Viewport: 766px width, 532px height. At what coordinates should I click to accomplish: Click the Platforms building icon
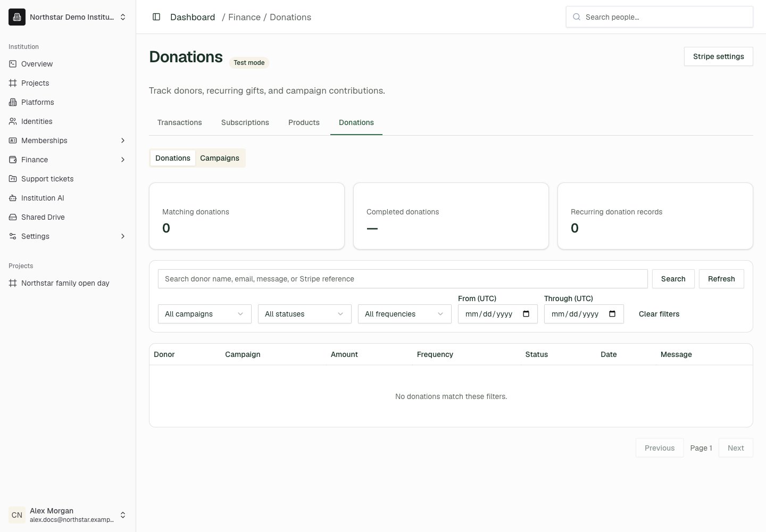pyautogui.click(x=13, y=102)
